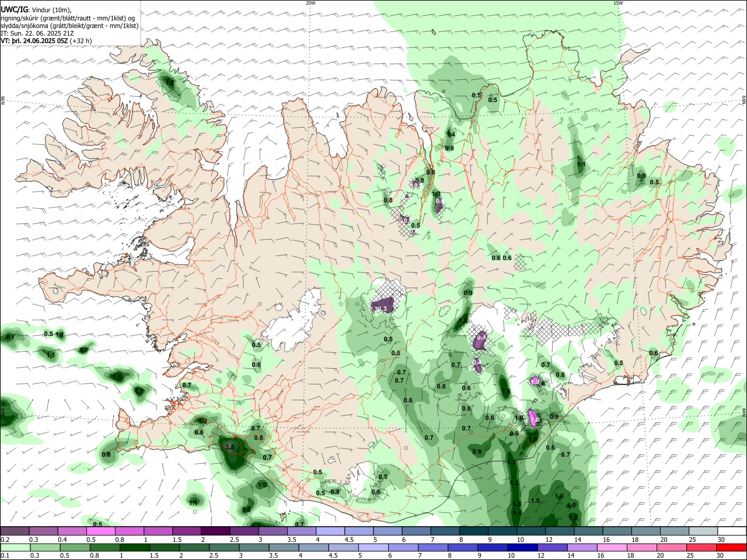This screenshot has height=560, width=747.
Task: Select the grey-purple 0.2 snow-scale swatch
Action: click(x=15, y=531)
